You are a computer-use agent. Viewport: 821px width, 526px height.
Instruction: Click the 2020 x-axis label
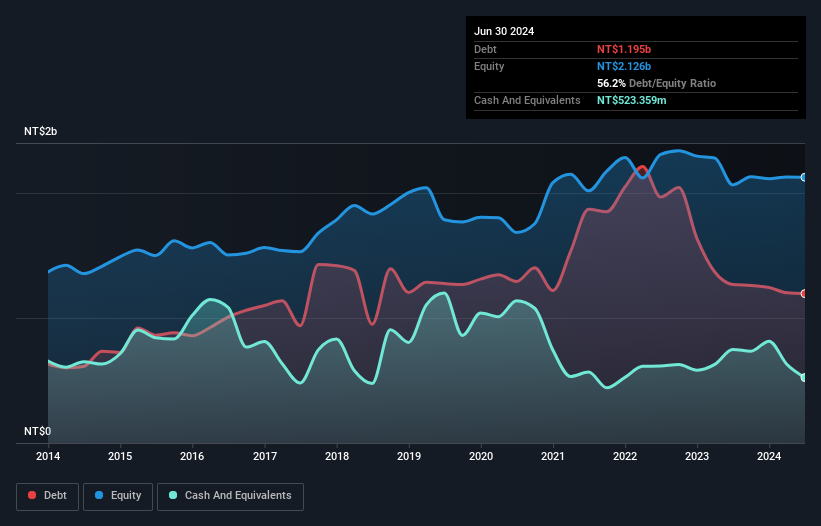481,456
